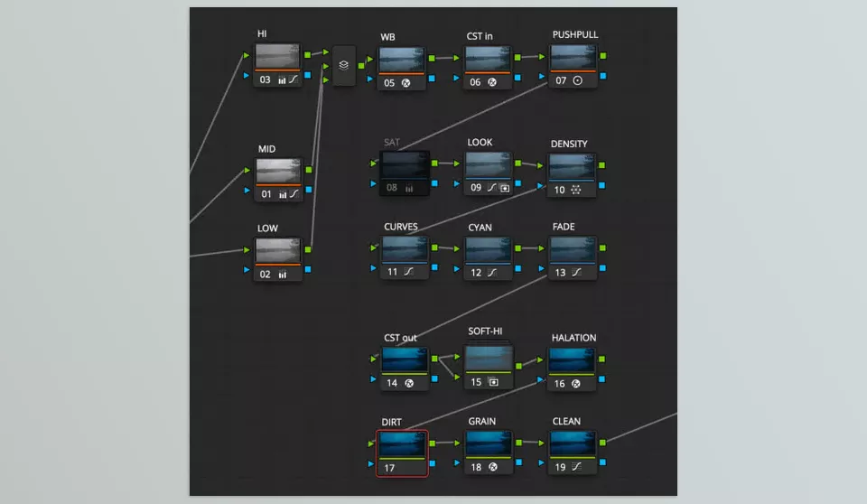Screen dimensions: 867x504
Task: Select the WB node 05 thumbnail
Action: tap(402, 60)
